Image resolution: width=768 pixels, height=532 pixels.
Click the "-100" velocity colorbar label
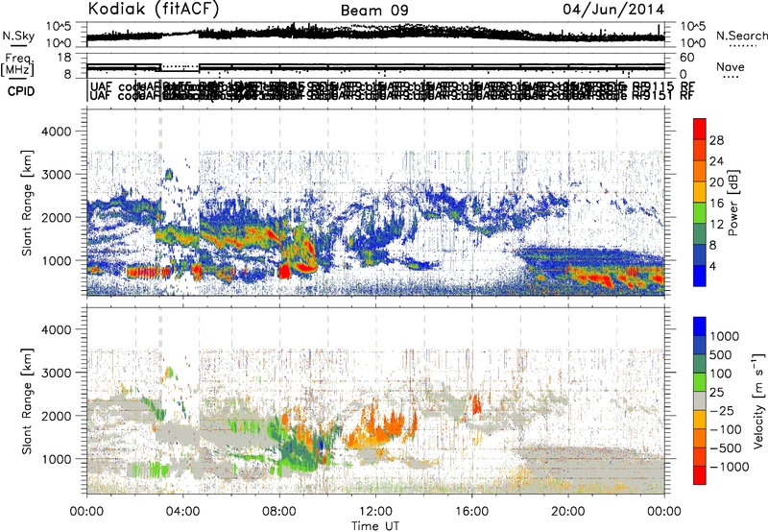coord(726,429)
